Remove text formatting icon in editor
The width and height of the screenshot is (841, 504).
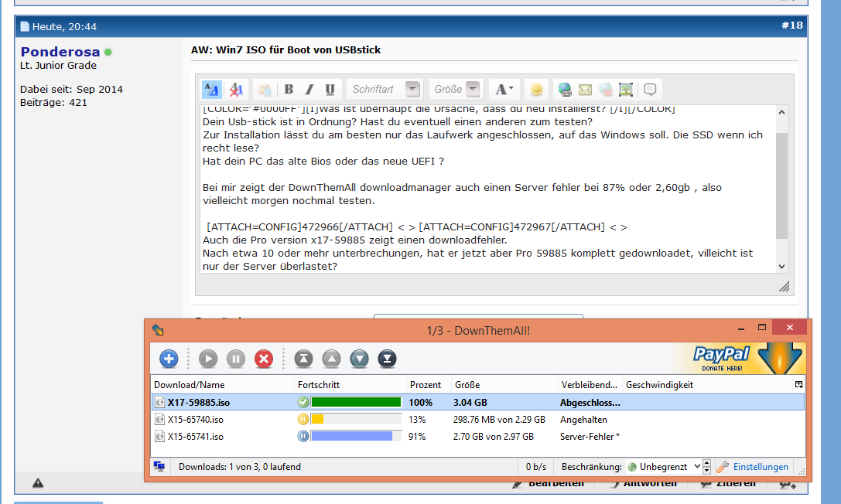pos(236,90)
